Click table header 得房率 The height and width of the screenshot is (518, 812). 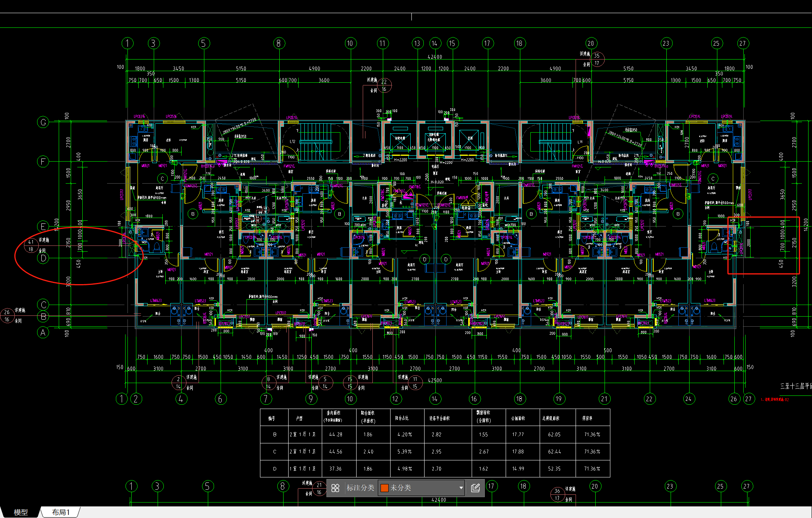coord(588,418)
